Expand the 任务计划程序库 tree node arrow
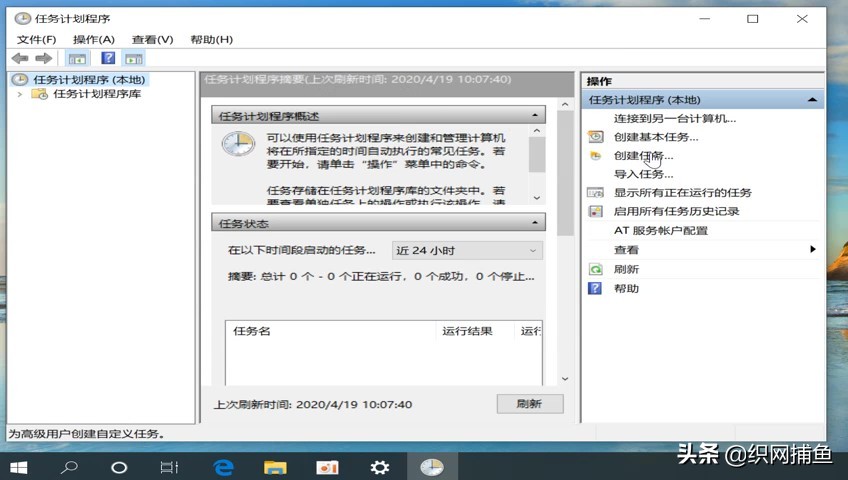The height and width of the screenshot is (480, 848). coord(20,94)
